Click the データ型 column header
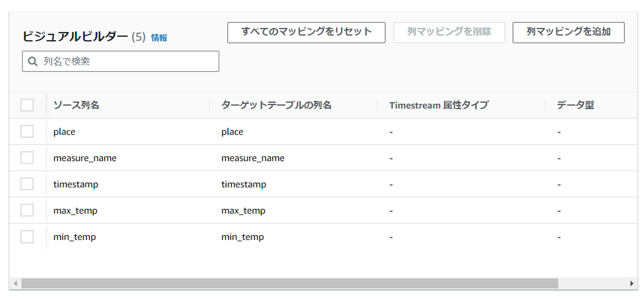 [575, 105]
